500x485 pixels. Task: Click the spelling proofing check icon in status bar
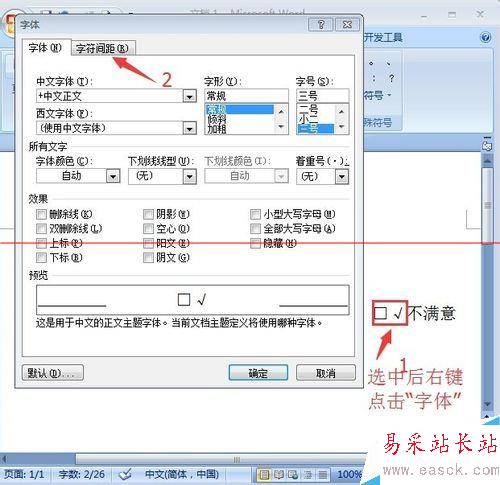pos(125,474)
